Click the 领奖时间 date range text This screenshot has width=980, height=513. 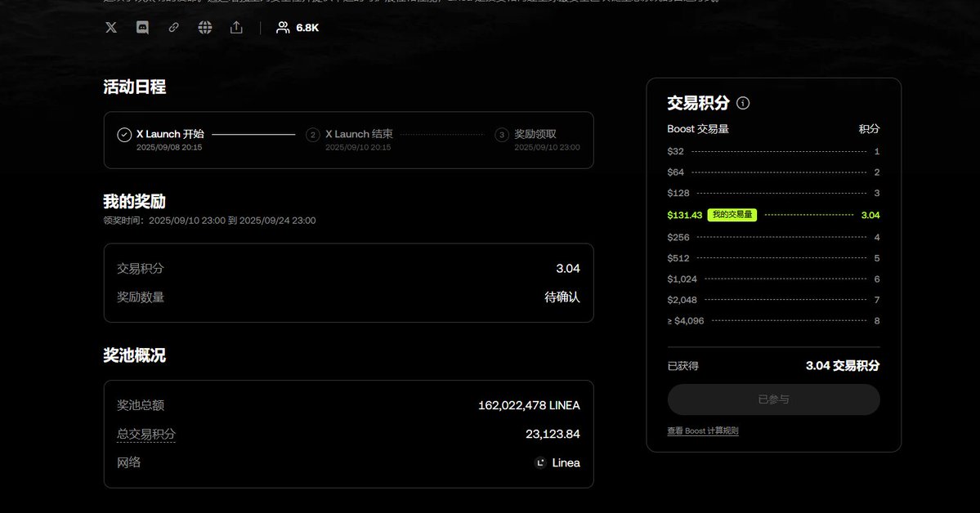tap(209, 221)
